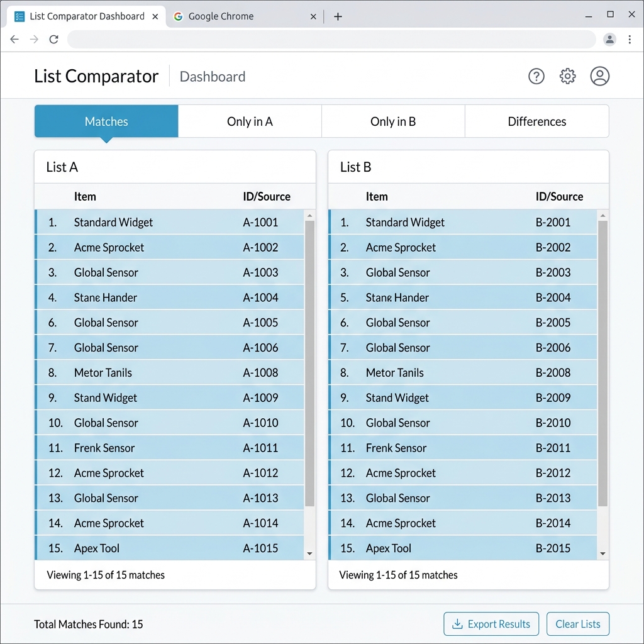Click List A scrollbar up arrow
Image resolution: width=644 pixels, height=644 pixels.
pyautogui.click(x=309, y=216)
